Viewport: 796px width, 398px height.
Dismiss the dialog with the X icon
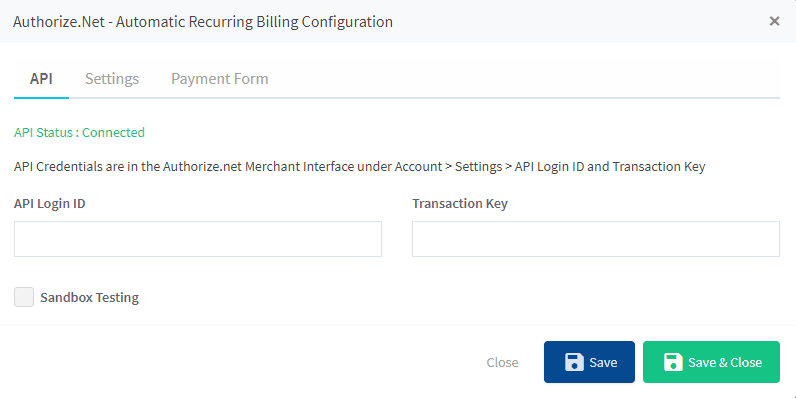[774, 21]
